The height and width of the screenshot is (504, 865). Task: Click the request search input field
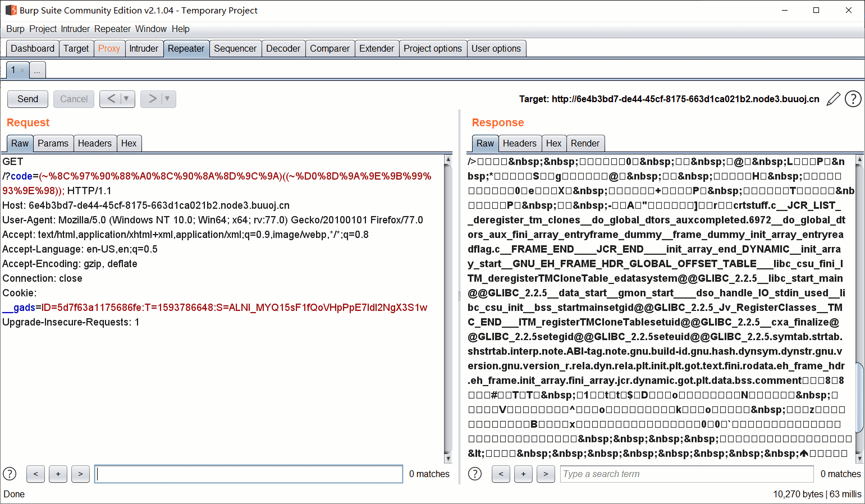[x=248, y=474]
